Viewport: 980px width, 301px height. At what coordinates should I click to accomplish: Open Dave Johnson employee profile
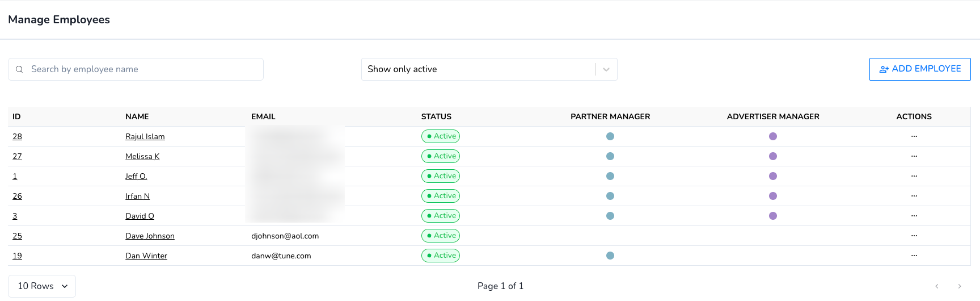point(150,236)
